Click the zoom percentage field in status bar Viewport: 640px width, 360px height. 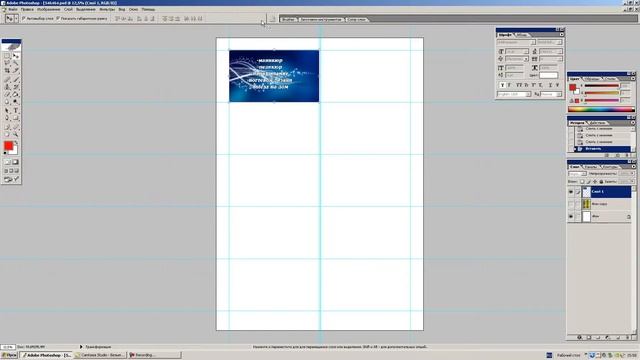(8, 347)
